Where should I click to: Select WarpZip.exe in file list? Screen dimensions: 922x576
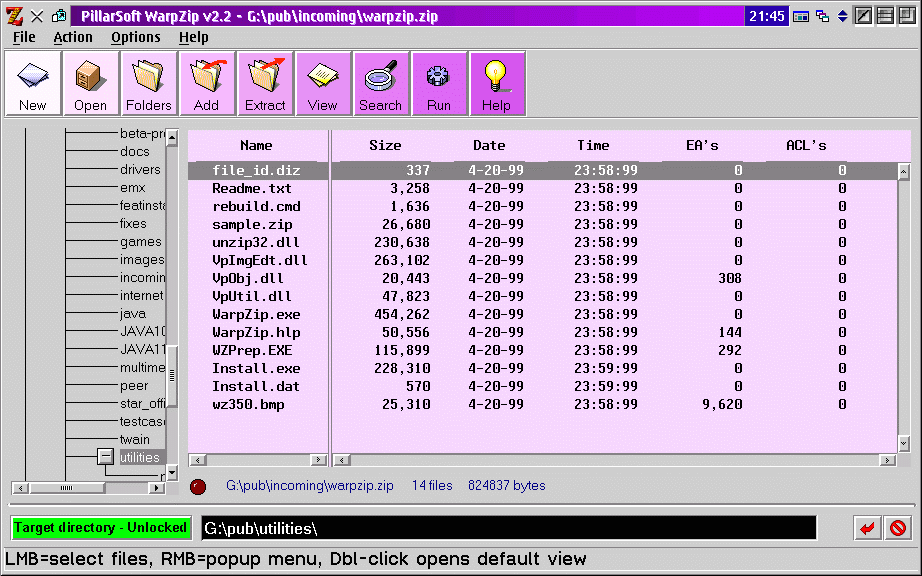[x=256, y=314]
